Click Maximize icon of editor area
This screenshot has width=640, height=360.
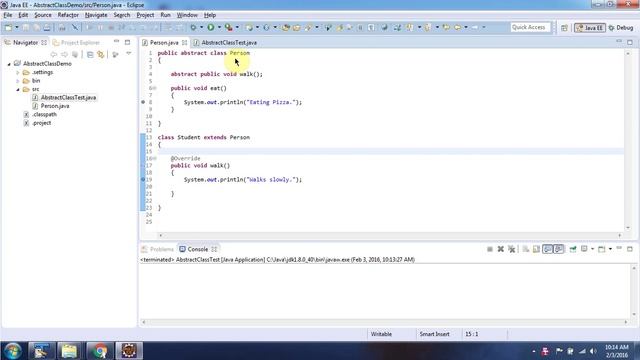coord(630,42)
